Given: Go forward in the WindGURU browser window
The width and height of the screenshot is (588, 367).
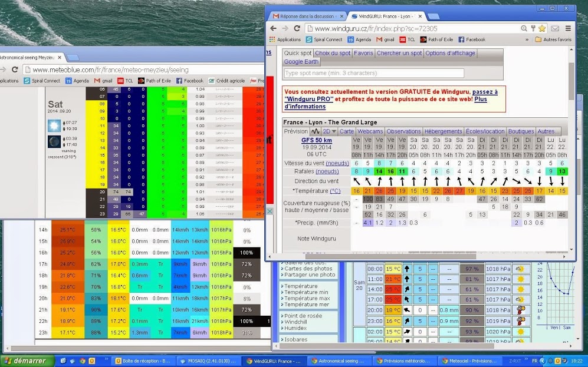Looking at the screenshot, I should (285, 28).
